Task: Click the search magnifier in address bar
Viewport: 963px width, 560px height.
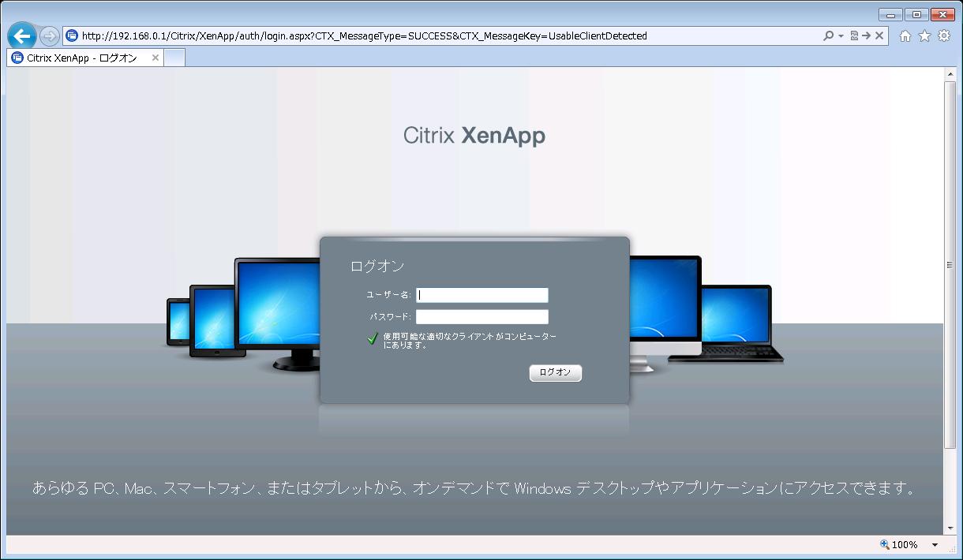Action: (828, 36)
